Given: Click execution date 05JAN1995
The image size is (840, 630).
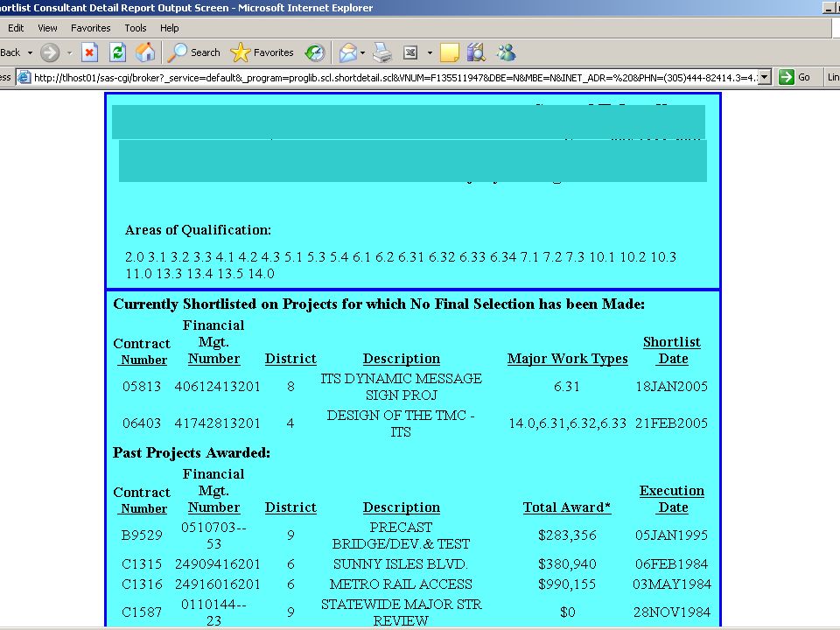Looking at the screenshot, I should pyautogui.click(x=671, y=535).
